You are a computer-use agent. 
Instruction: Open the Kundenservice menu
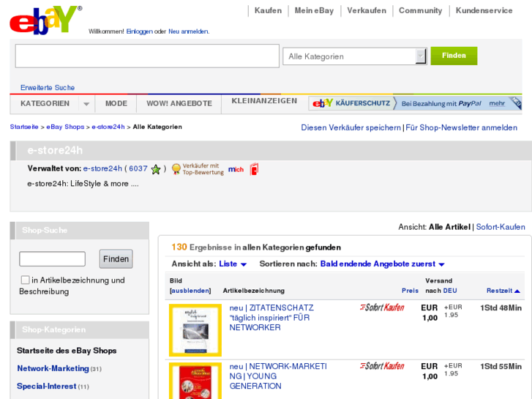point(484,10)
